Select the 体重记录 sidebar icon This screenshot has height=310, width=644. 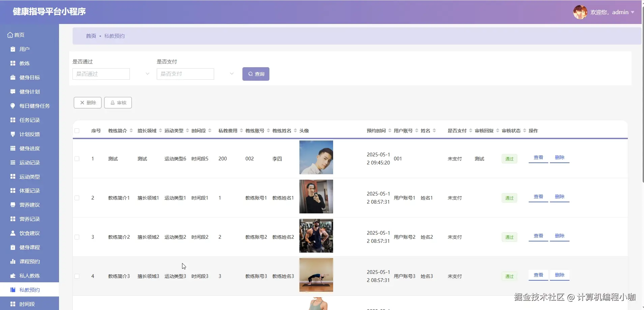click(12, 190)
